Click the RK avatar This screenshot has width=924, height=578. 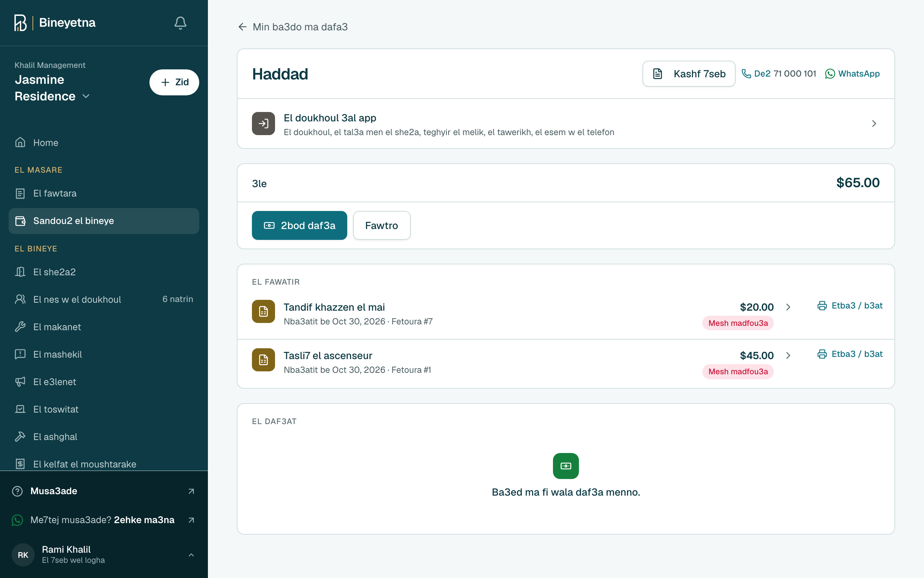coord(23,555)
